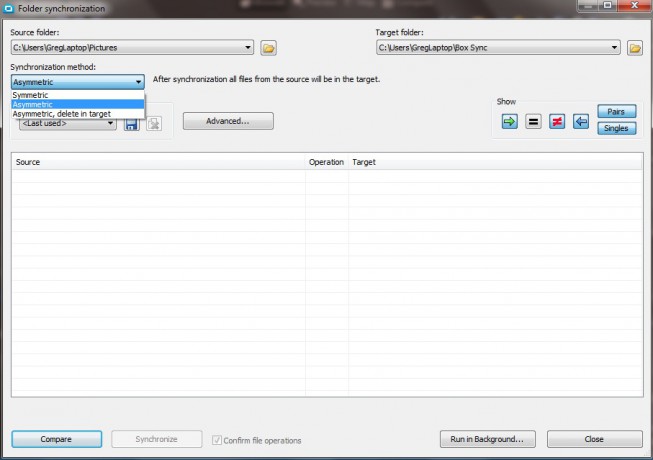Browse for source folder with folder icon

(269, 48)
